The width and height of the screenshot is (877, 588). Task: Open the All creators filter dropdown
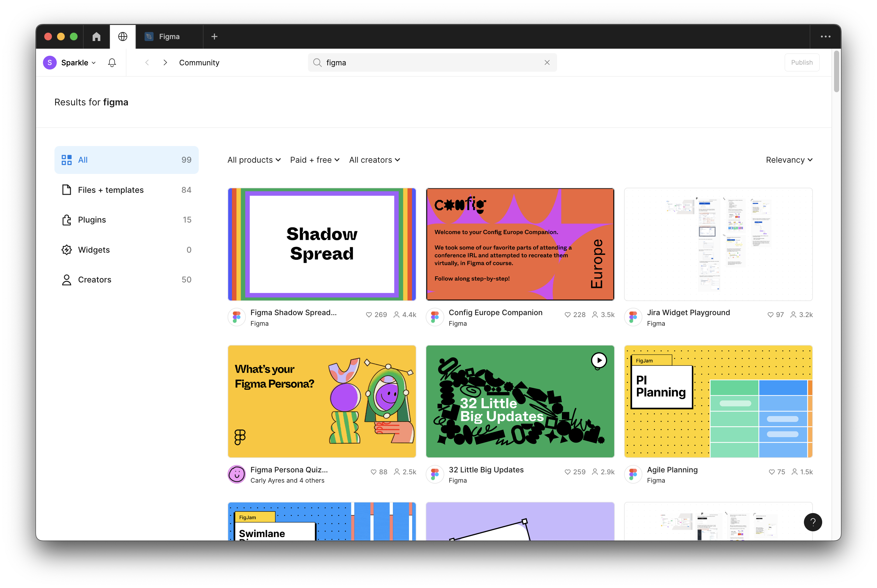[x=374, y=160]
